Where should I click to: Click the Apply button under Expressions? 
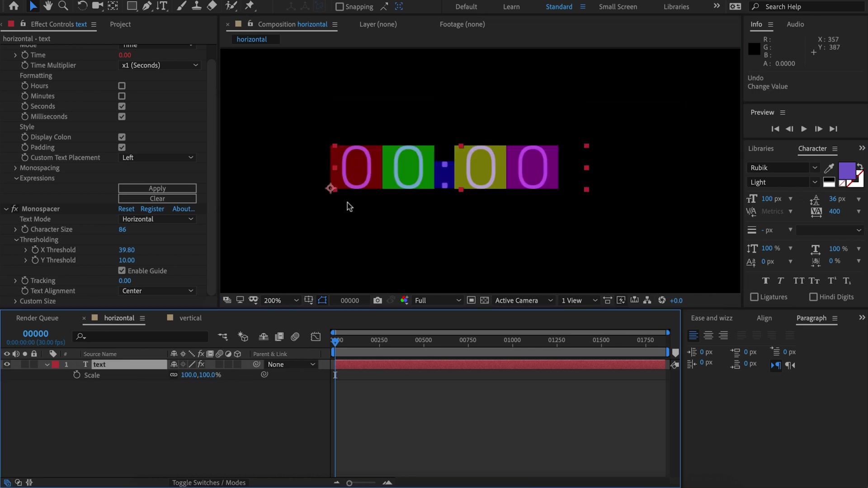click(x=157, y=188)
